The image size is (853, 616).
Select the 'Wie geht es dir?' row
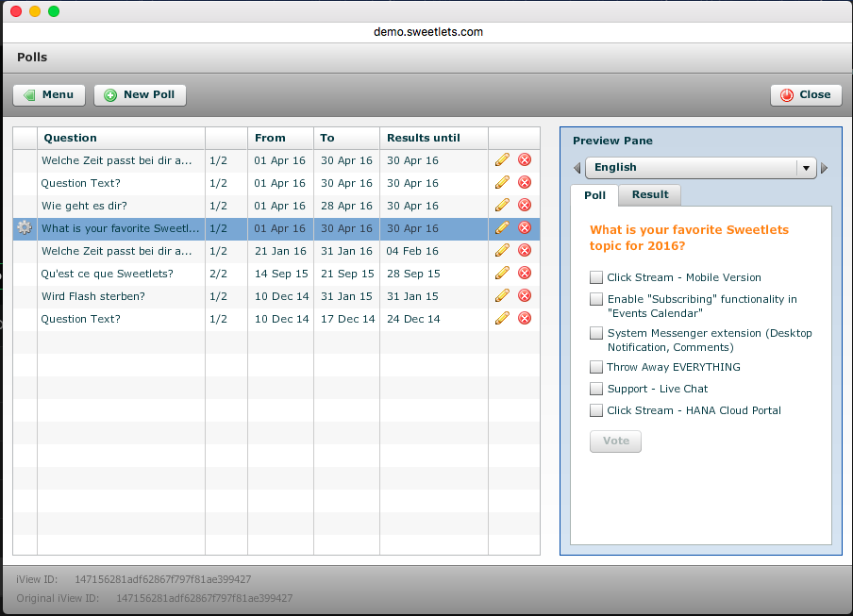[276, 206]
